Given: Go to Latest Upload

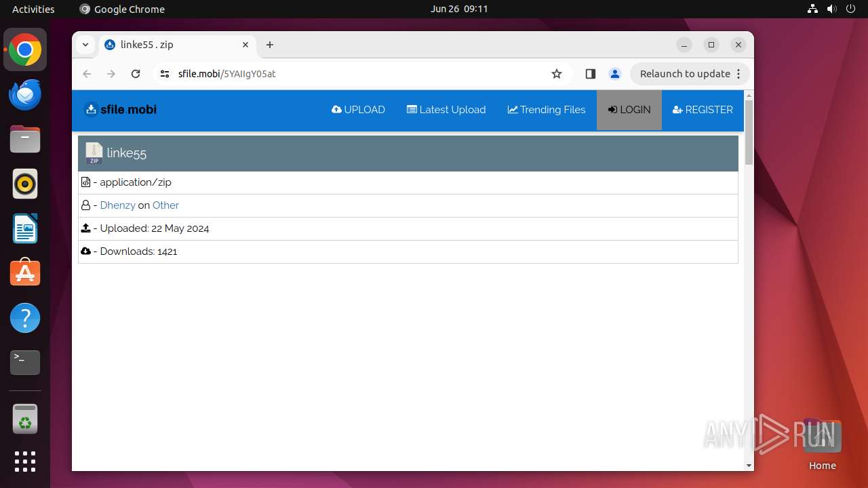Looking at the screenshot, I should pos(446,110).
